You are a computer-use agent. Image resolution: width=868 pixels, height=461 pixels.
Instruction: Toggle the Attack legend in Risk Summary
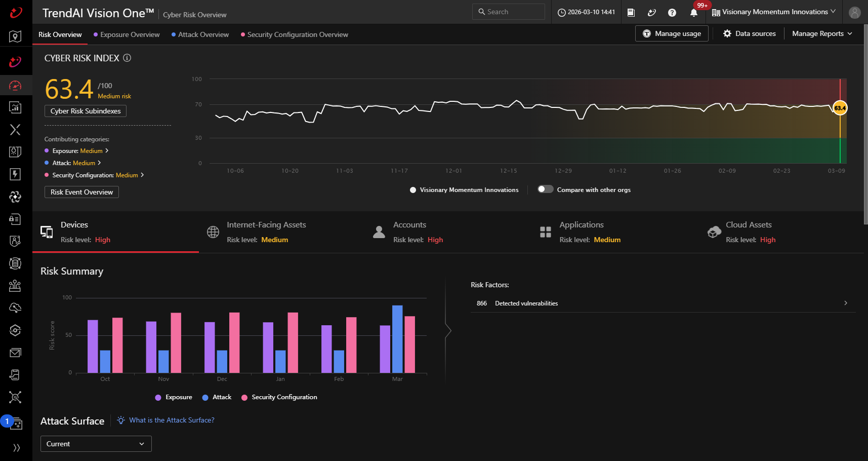click(x=217, y=397)
